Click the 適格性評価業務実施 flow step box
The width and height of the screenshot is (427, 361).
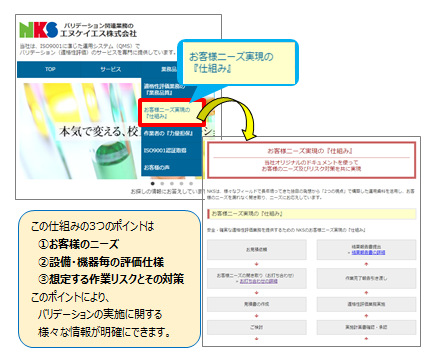366,304
